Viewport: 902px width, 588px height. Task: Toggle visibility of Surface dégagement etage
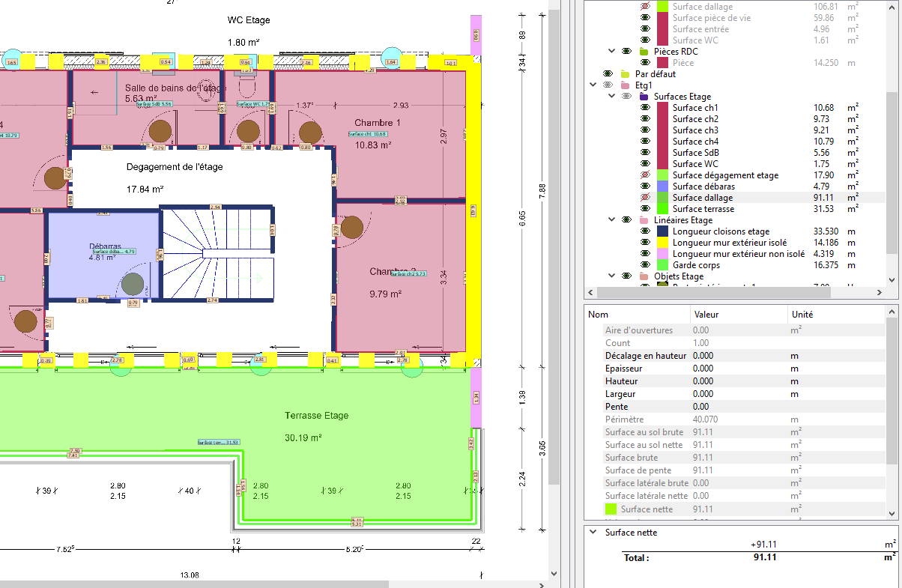[644, 175]
